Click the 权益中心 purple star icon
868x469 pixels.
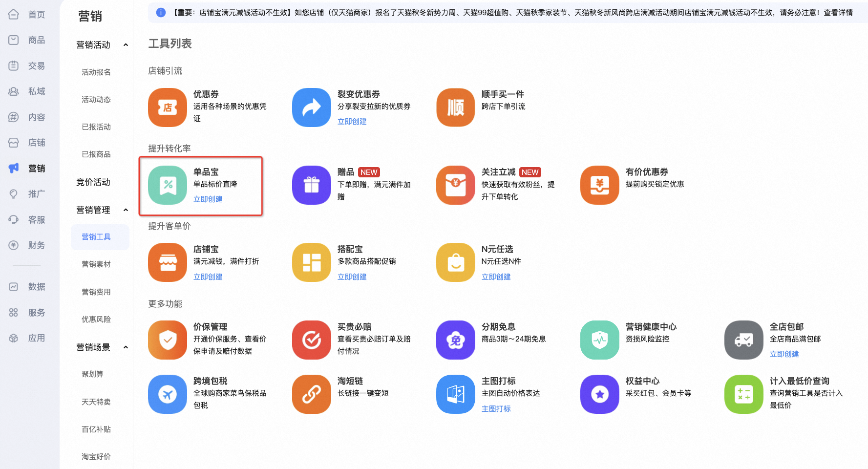pyautogui.click(x=600, y=394)
